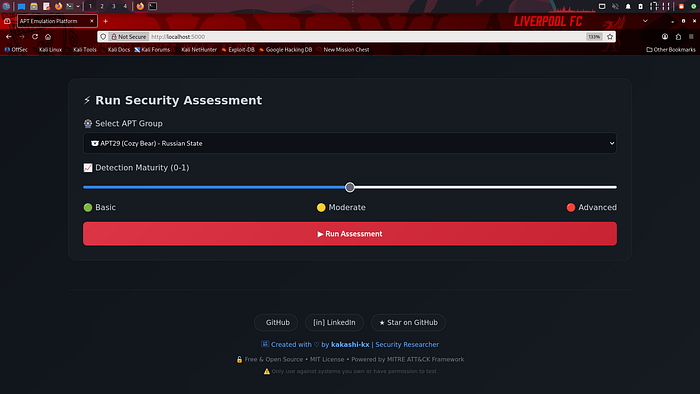
Task: List all tabs with the chevron
Action: (645, 21)
